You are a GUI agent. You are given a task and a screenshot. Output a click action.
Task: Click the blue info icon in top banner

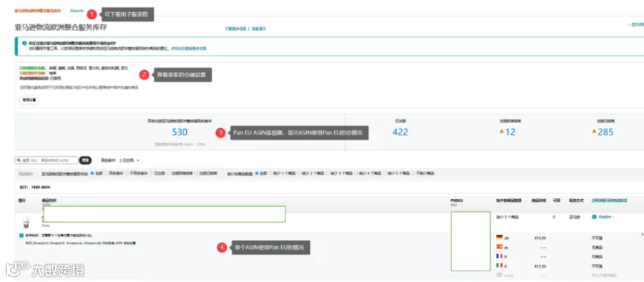pyautogui.click(x=24, y=43)
